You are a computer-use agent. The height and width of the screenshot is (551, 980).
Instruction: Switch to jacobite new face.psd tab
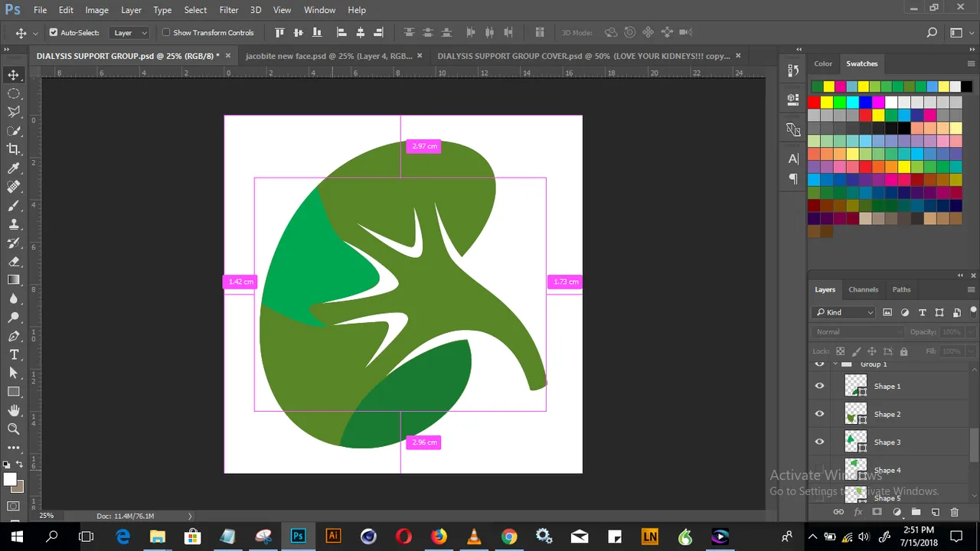(328, 56)
